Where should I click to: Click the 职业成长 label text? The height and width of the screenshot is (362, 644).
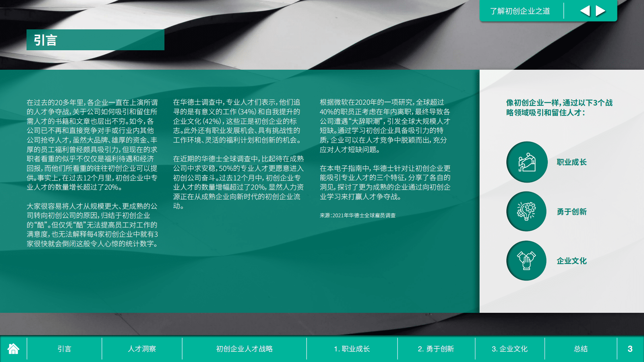tap(572, 162)
